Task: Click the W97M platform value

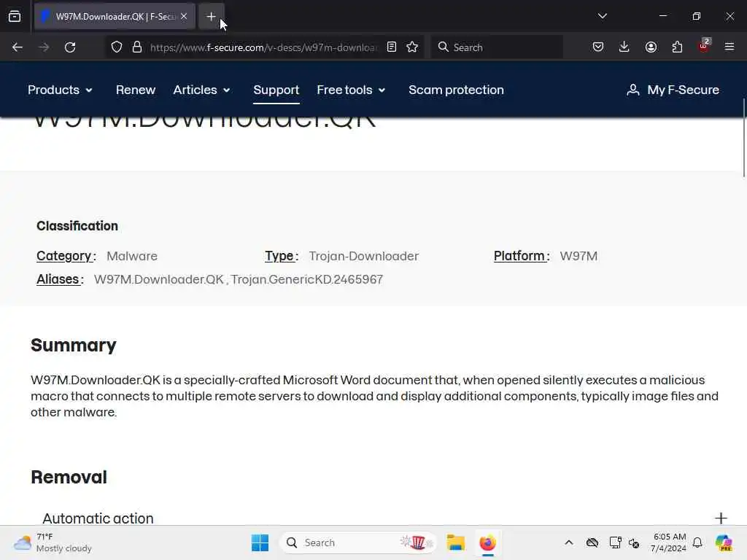Action: [578, 256]
